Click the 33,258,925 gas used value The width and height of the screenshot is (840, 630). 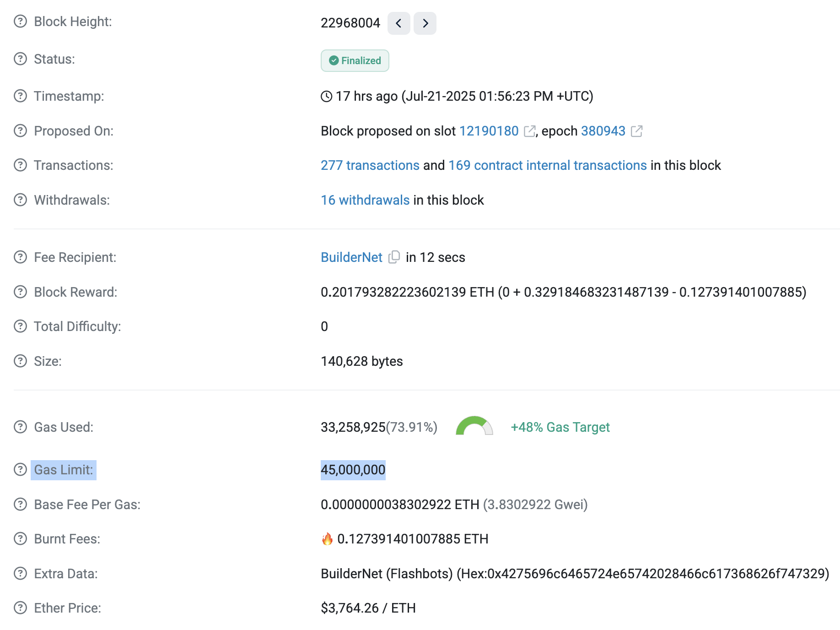tap(353, 427)
